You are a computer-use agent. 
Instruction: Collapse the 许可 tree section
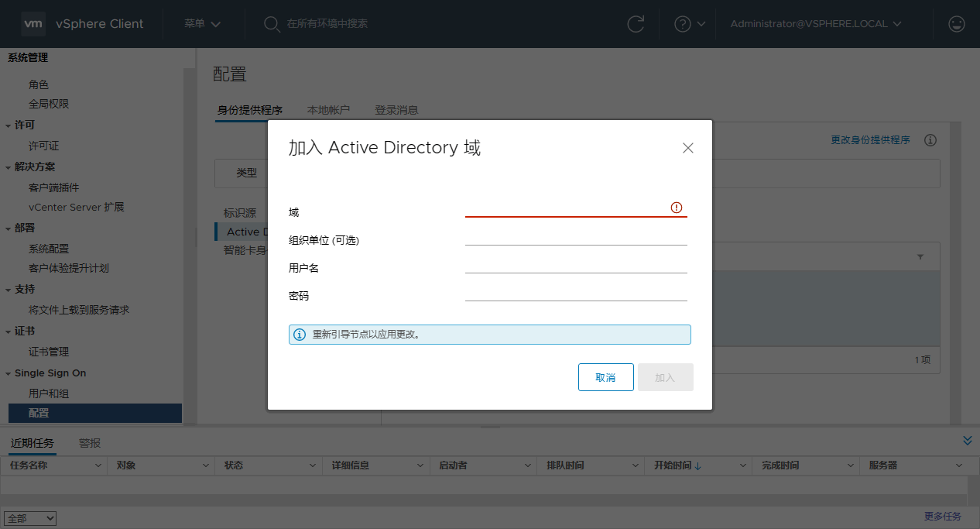coord(9,125)
